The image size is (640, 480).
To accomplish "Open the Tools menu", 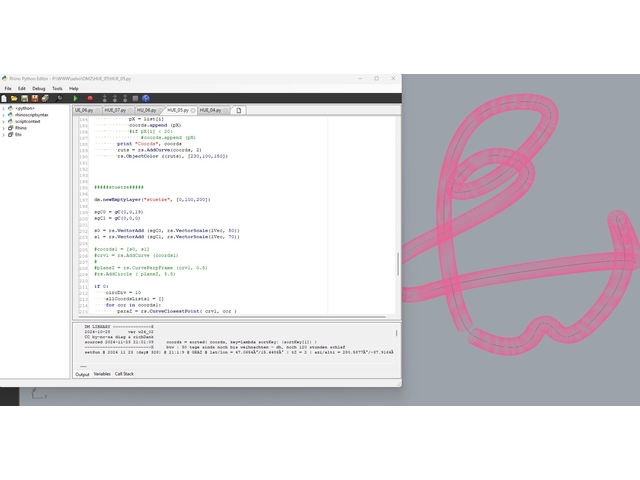I will click(57, 89).
